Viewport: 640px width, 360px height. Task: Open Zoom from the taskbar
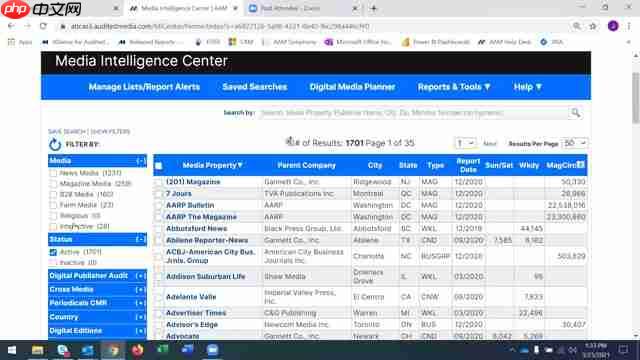point(213,350)
